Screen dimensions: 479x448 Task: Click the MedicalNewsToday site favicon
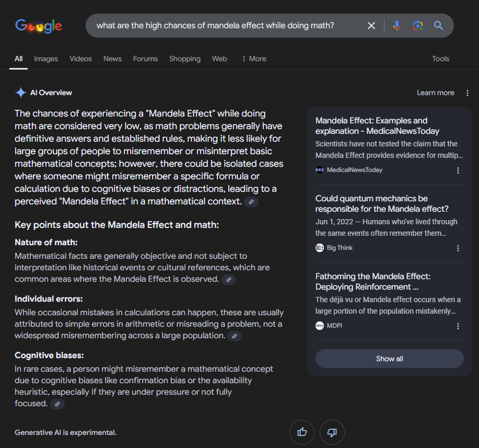(x=320, y=170)
